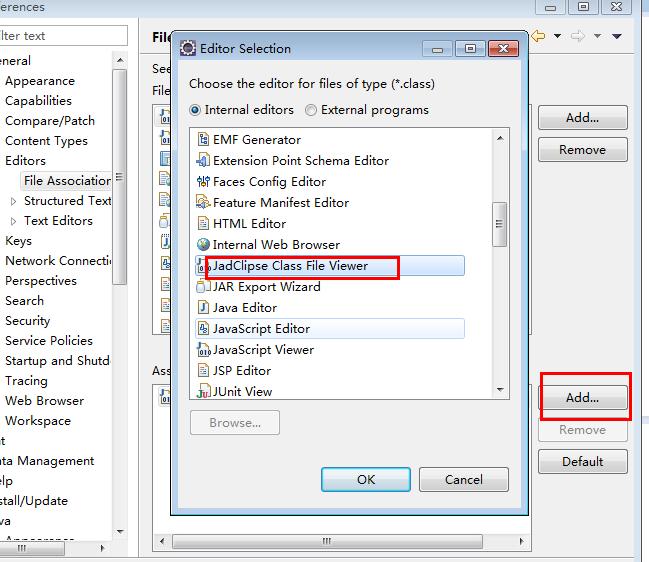Click the preferences tree vertical scrollbar thumb

pyautogui.click(x=119, y=177)
